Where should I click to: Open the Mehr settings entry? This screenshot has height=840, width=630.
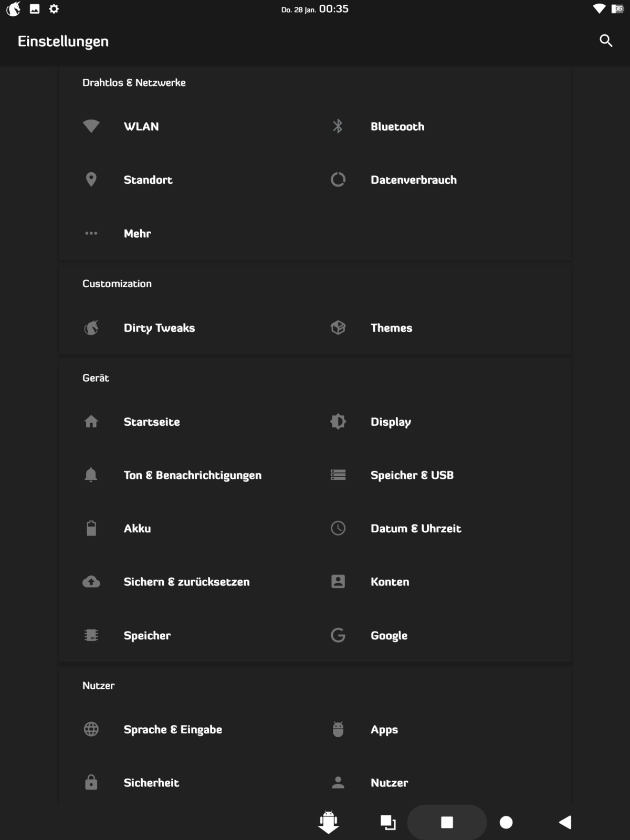pyautogui.click(x=138, y=234)
